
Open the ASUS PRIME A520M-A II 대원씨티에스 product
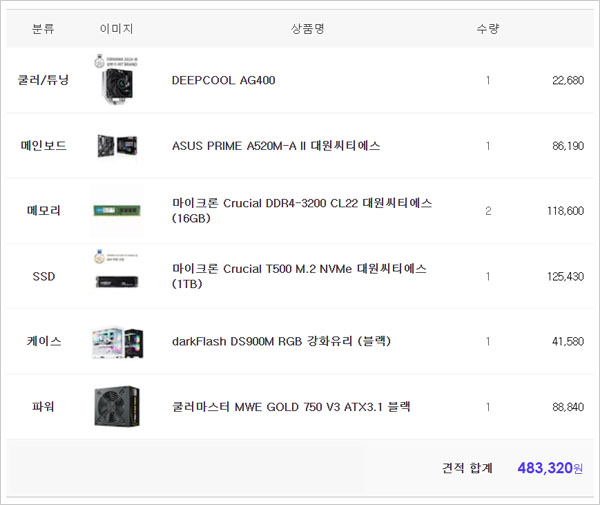(276, 146)
